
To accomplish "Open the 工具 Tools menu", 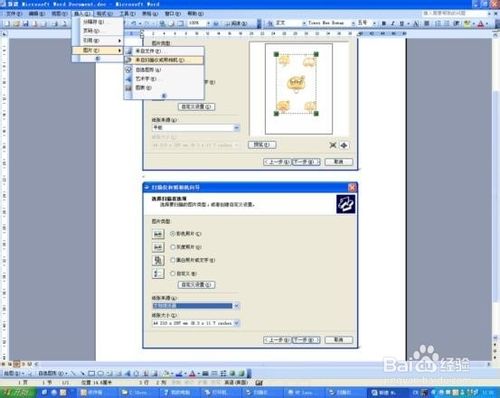I will click(127, 14).
